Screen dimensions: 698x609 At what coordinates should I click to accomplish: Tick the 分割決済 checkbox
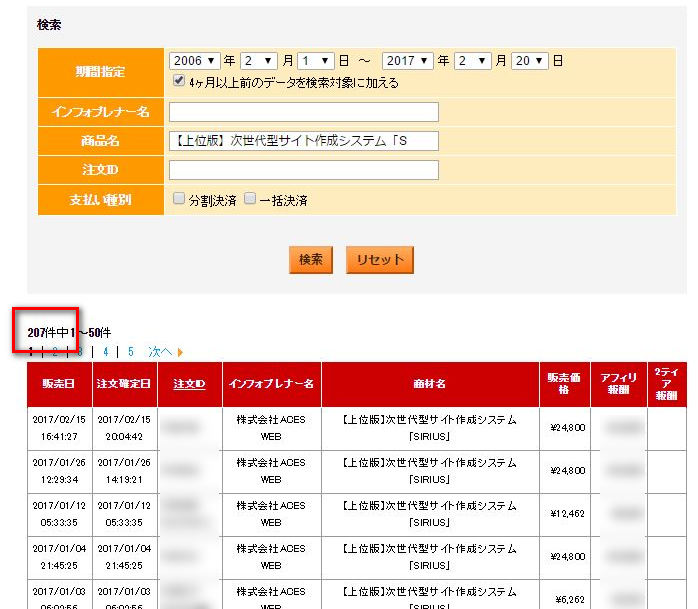pyautogui.click(x=179, y=199)
